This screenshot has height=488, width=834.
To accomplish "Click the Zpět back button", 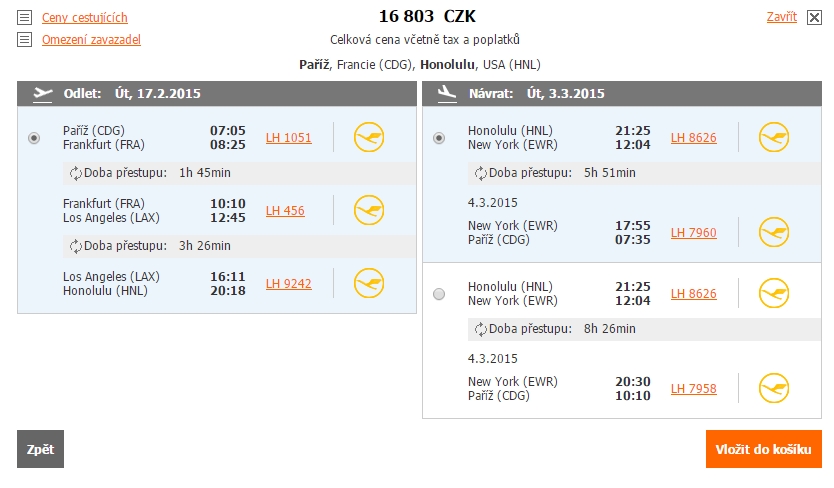I will (x=40, y=449).
